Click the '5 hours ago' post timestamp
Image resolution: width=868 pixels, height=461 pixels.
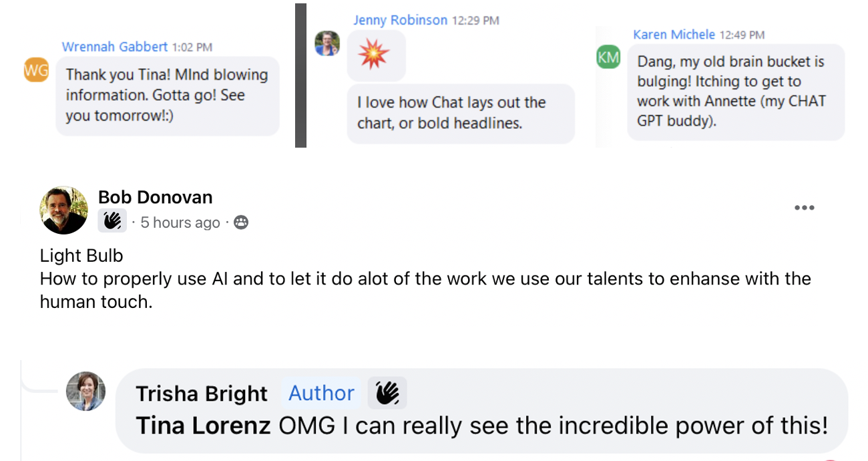click(x=180, y=222)
